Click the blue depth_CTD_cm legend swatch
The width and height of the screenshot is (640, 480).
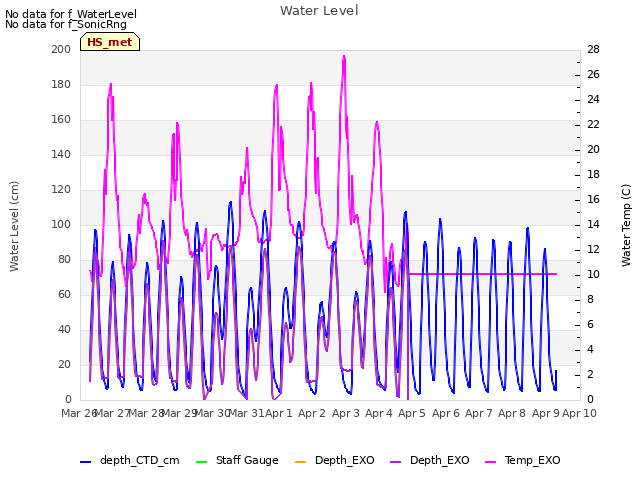(85, 462)
